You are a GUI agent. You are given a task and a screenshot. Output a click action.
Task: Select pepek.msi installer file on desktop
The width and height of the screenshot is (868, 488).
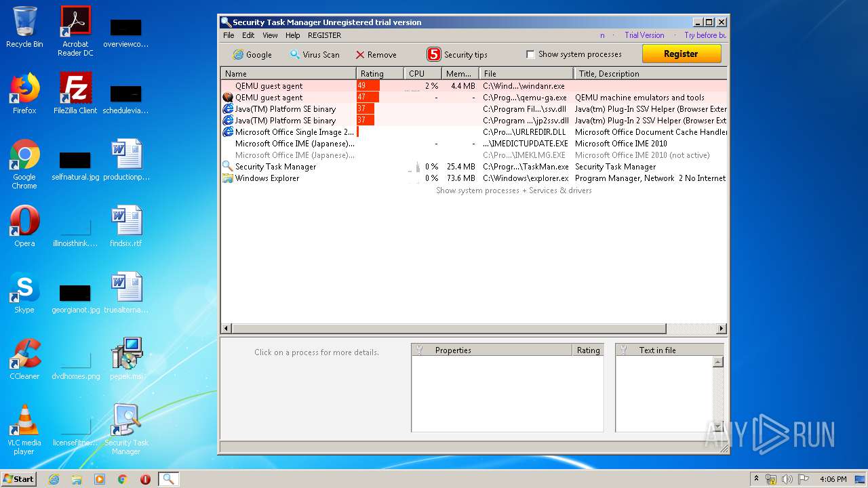[x=126, y=359]
